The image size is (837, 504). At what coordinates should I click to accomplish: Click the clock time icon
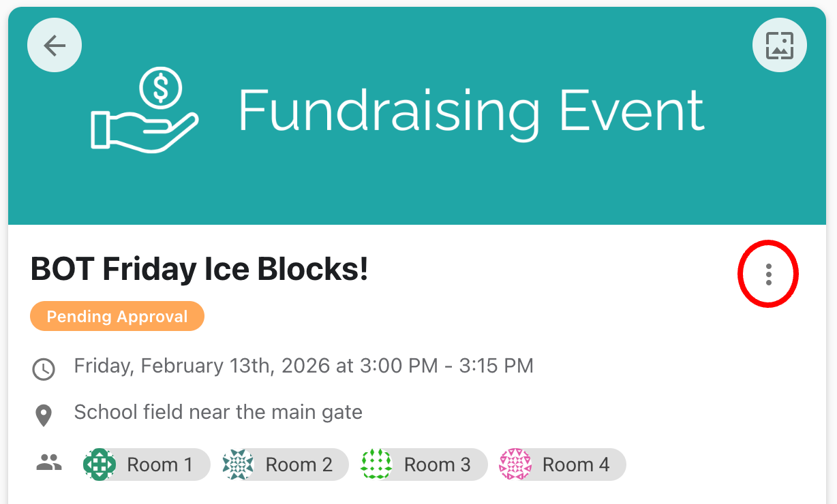[x=44, y=369]
